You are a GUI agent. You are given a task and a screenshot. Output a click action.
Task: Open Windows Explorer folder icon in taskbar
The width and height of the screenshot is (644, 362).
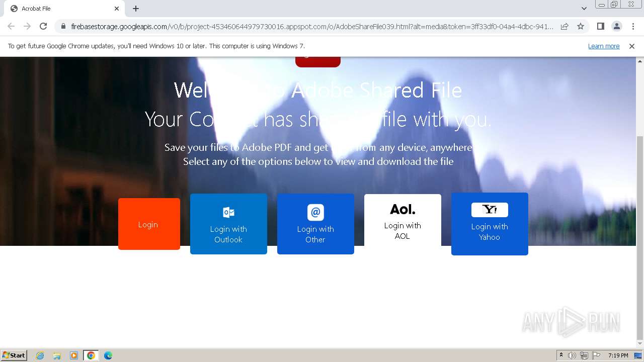tap(57, 355)
